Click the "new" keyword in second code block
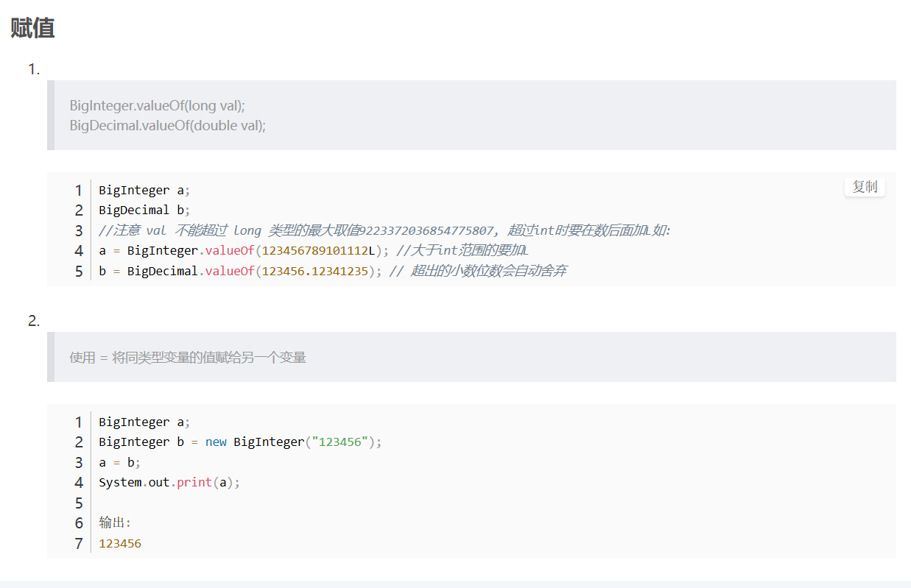 pos(216,442)
